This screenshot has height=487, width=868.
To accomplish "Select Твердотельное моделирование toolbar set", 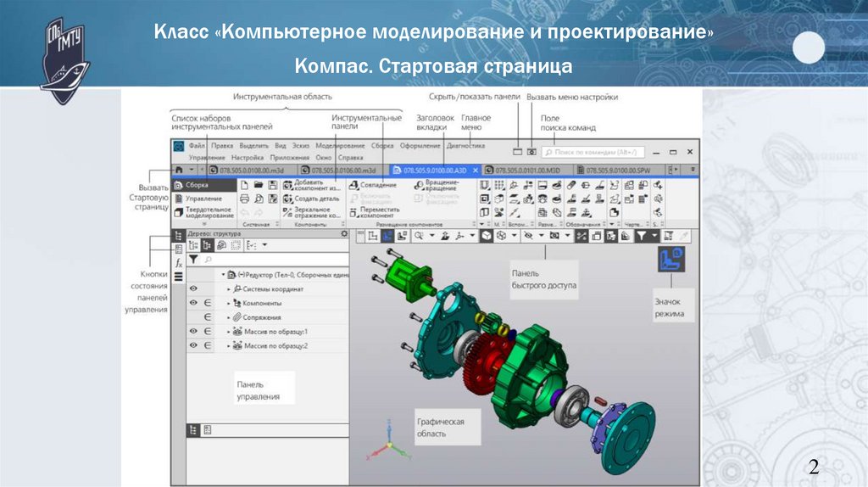I will (x=205, y=212).
